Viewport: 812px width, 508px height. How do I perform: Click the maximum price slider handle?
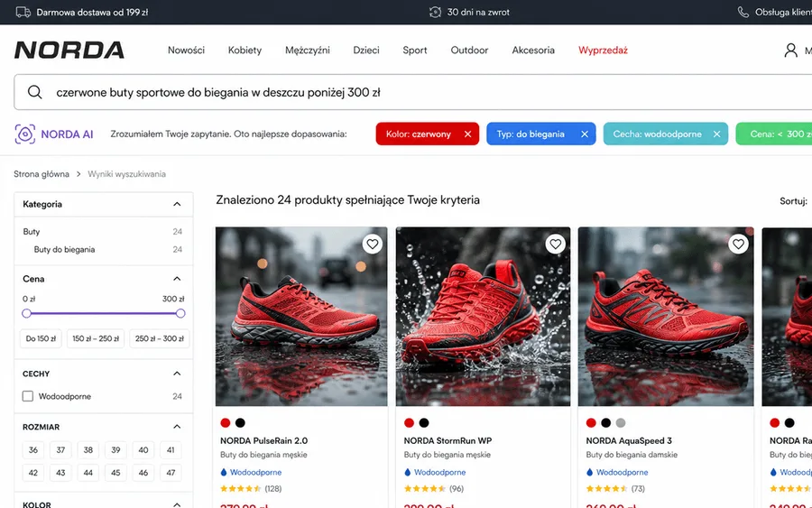click(180, 313)
